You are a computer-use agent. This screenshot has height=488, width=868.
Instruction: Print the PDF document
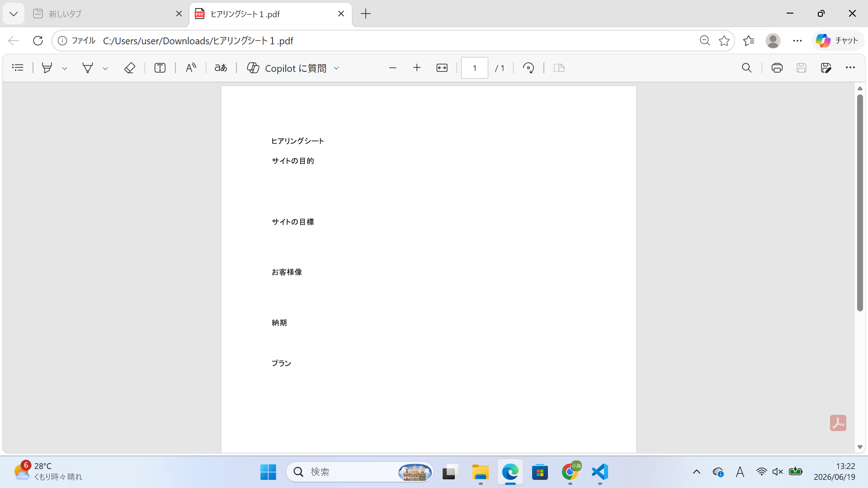click(777, 68)
